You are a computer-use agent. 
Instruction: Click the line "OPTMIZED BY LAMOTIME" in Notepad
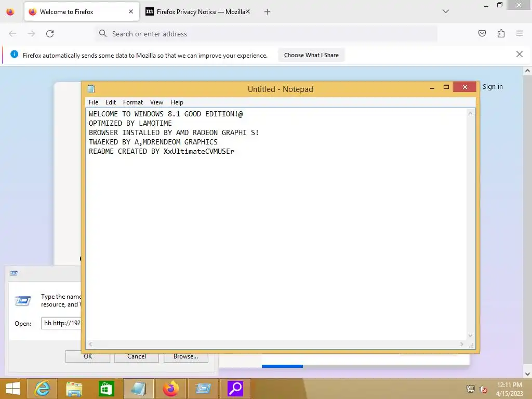pyautogui.click(x=130, y=123)
